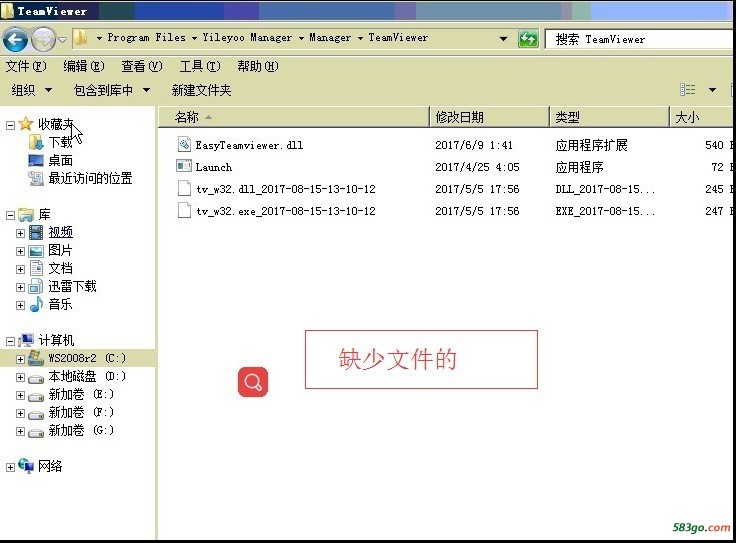Open the 查看(V) menu
The height and width of the screenshot is (543, 736).
tap(142, 66)
